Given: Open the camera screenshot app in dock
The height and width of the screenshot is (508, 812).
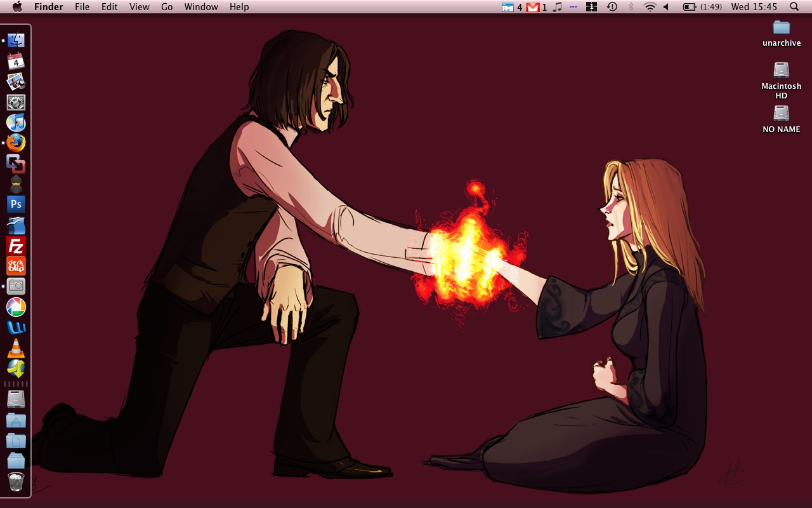Looking at the screenshot, I should 16,286.
